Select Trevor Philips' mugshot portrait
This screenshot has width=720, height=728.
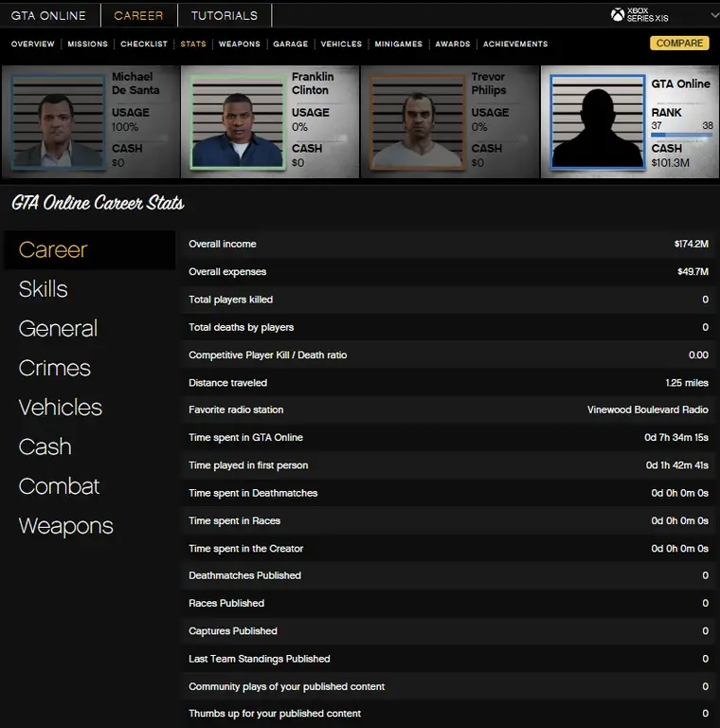pos(418,122)
